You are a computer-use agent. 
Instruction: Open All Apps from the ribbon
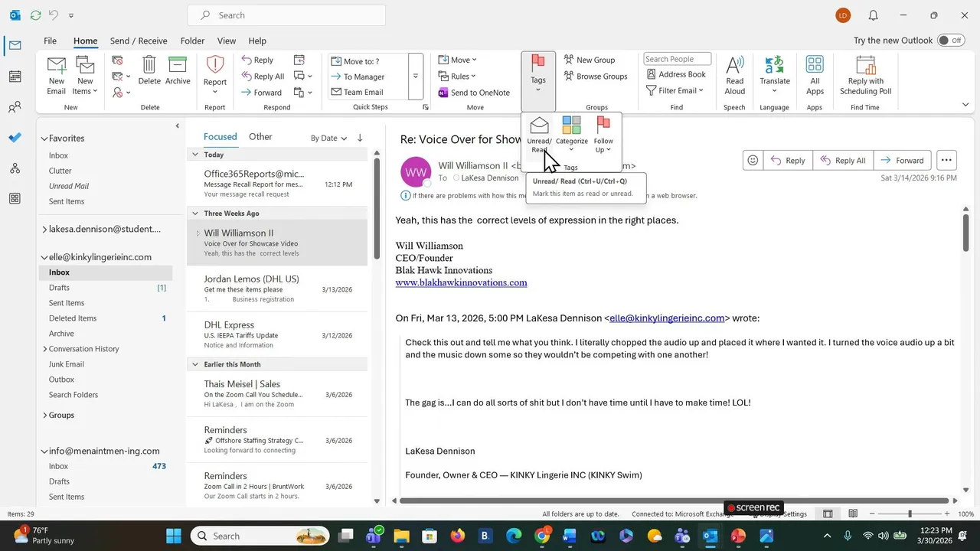point(815,75)
